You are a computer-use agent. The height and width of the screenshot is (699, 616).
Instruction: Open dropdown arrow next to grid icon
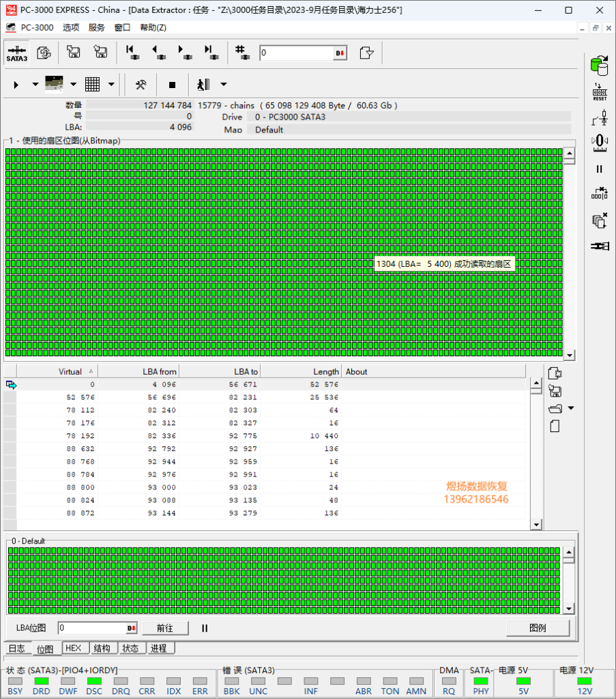pyautogui.click(x=111, y=84)
